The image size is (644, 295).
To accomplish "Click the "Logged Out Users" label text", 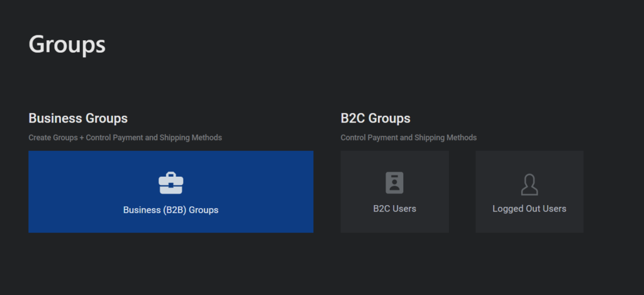I will pyautogui.click(x=530, y=209).
